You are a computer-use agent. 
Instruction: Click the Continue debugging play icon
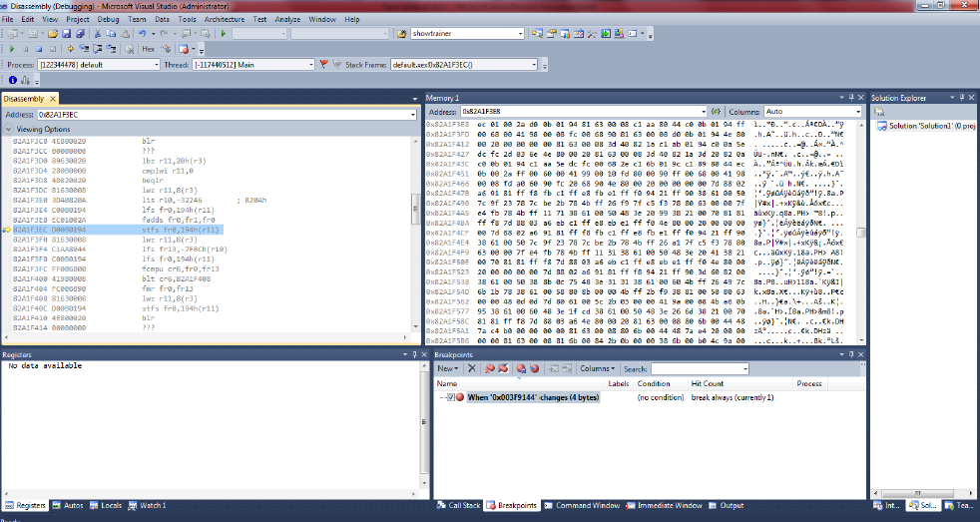pos(12,48)
